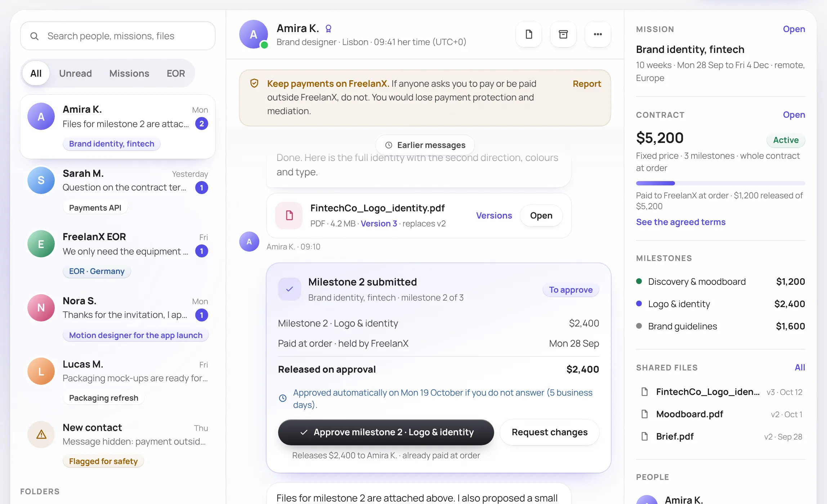Click Sarah M. avatar in conversation list
Viewport: 827px width, 504px height.
(41, 180)
